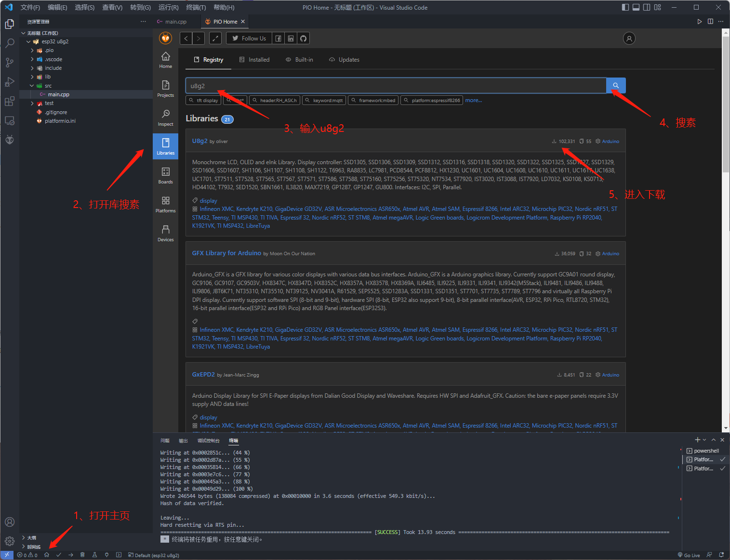Toggle the primary side bar layout button
730x560 pixels.
coord(625,7)
